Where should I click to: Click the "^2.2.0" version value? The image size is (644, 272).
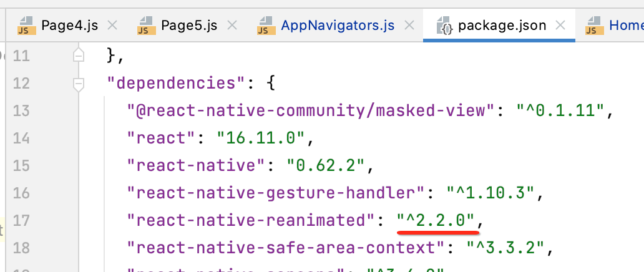click(x=436, y=221)
